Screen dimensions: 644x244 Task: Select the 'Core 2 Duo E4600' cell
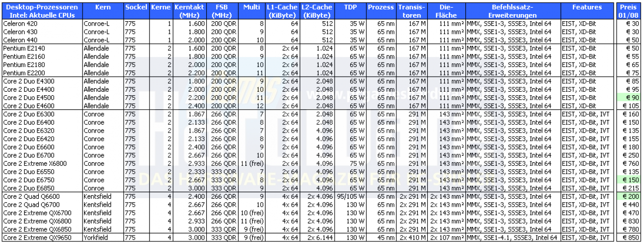pyautogui.click(x=42, y=106)
